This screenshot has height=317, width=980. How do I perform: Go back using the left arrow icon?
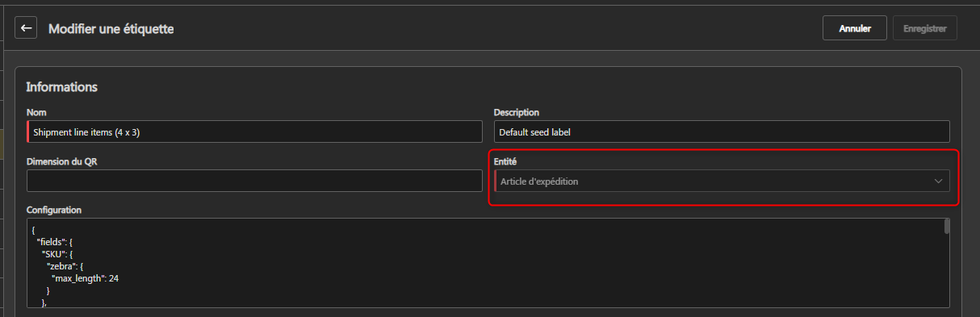[27, 28]
